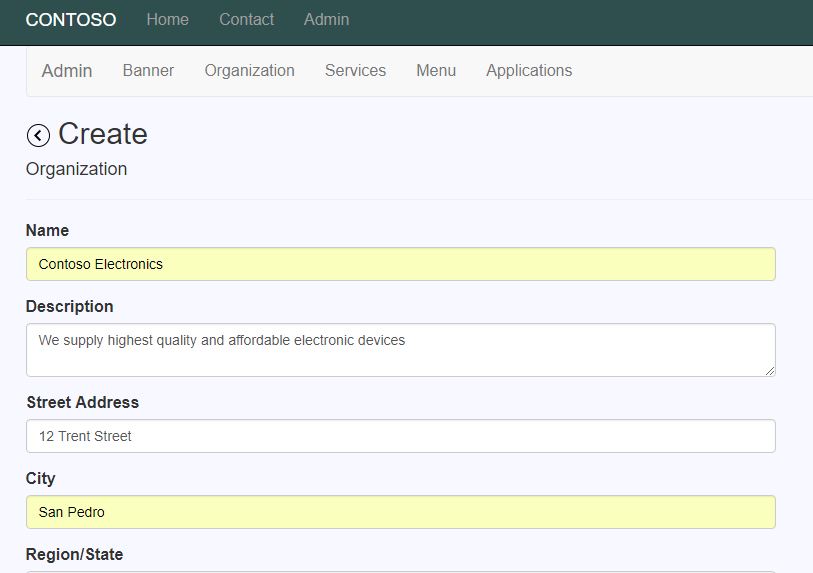Grab the Description textarea resize handle
This screenshot has height=573, width=813.
(x=770, y=371)
